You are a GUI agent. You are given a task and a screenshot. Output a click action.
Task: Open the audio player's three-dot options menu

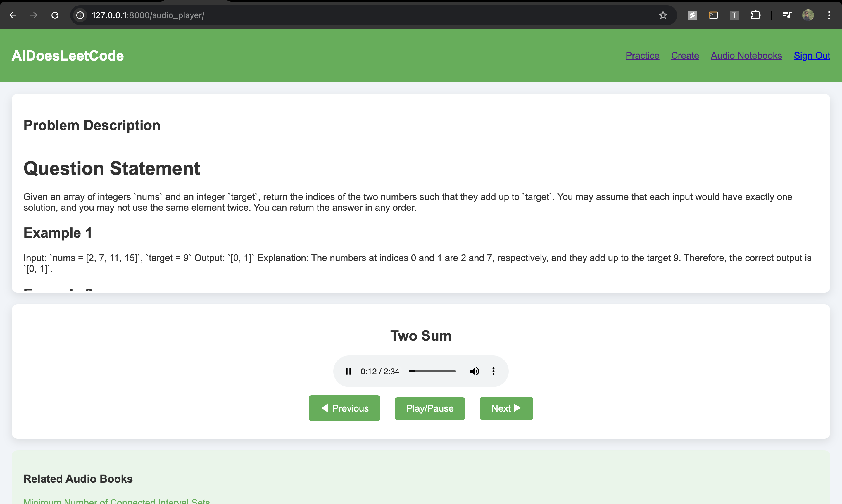[494, 371]
